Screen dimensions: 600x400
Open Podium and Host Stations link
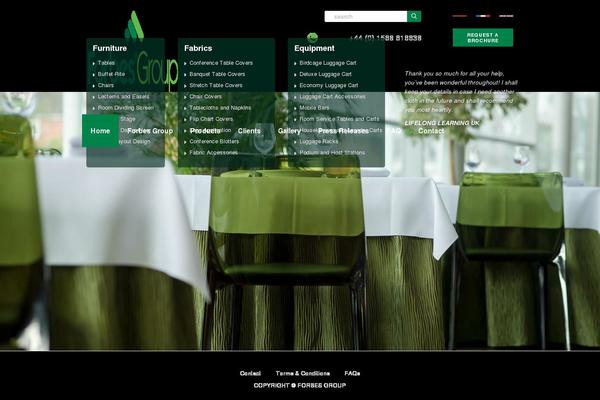point(332,153)
